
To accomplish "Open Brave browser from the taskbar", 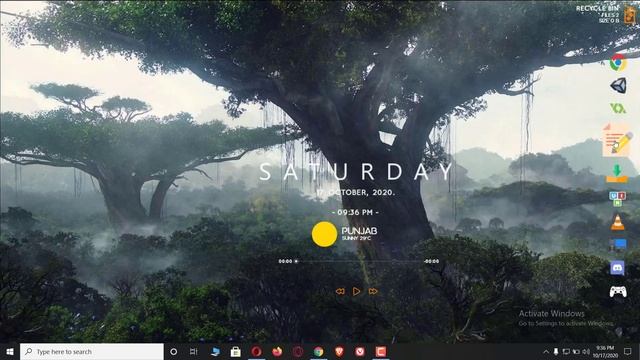I will [x=339, y=351].
